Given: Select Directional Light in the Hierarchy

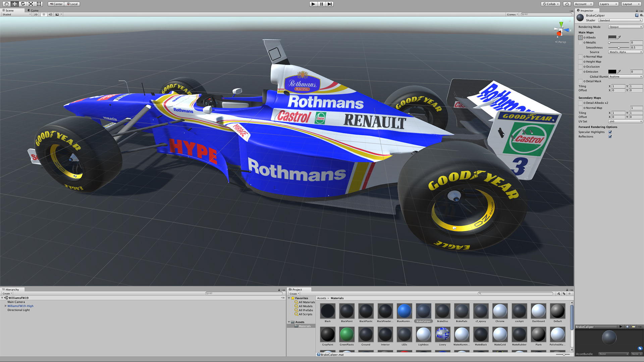Looking at the screenshot, I should 18,310.
